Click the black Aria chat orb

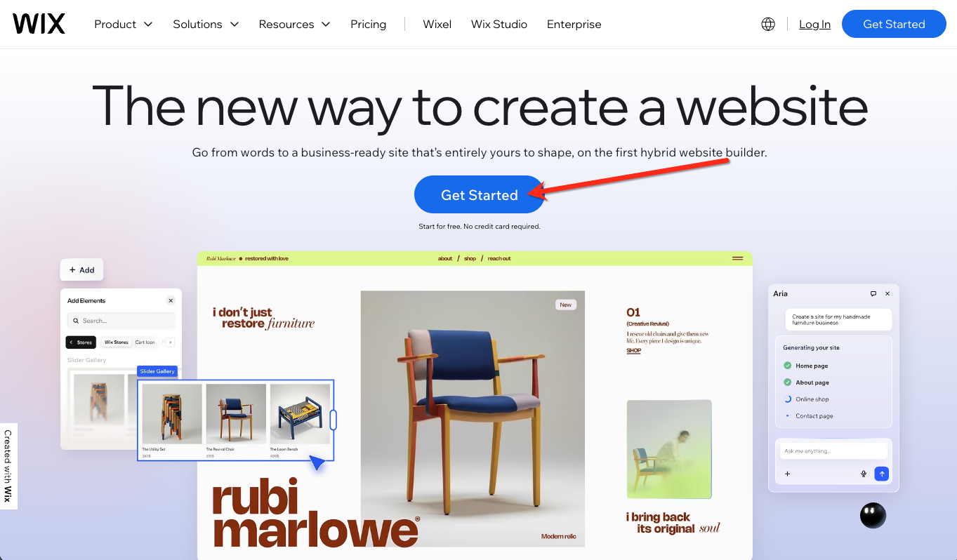[873, 516]
